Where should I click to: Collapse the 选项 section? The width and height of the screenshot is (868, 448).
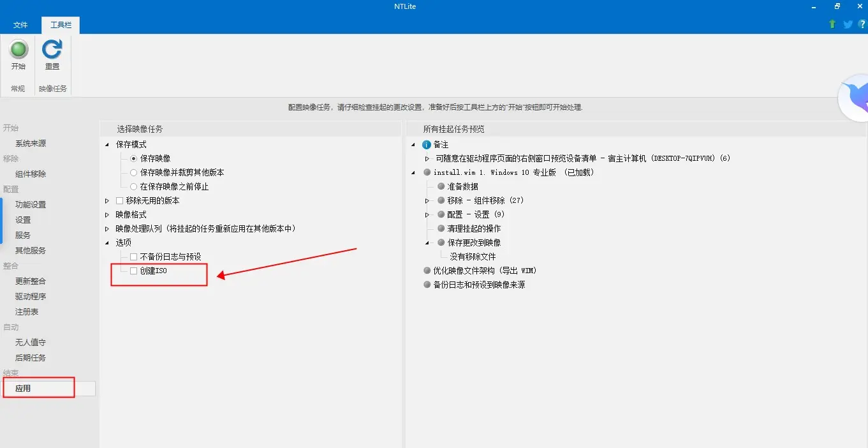[x=107, y=243]
